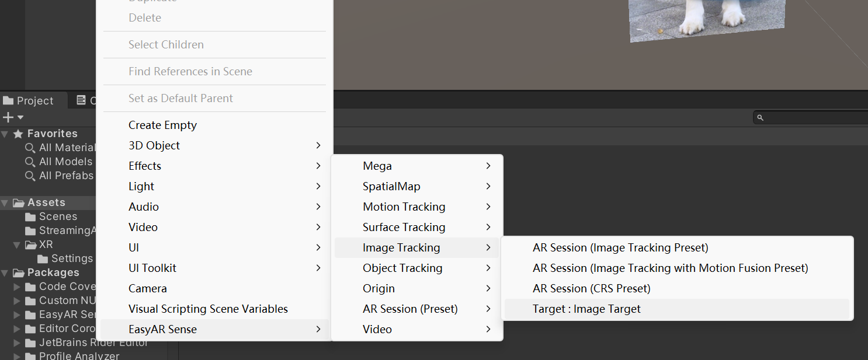Screen dimensions: 868x360
Task: Select the Editor Coroutines package folder
Action: [60, 328]
